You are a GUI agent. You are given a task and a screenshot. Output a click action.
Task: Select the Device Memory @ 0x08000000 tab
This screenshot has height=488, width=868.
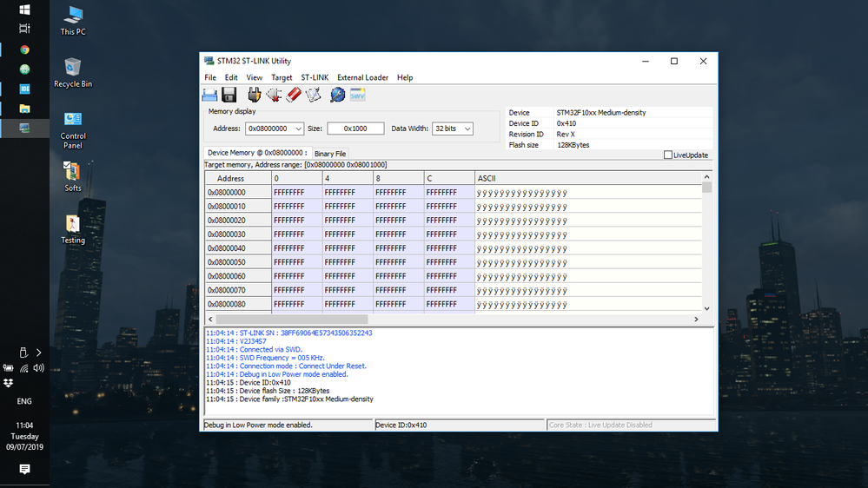tap(256, 153)
